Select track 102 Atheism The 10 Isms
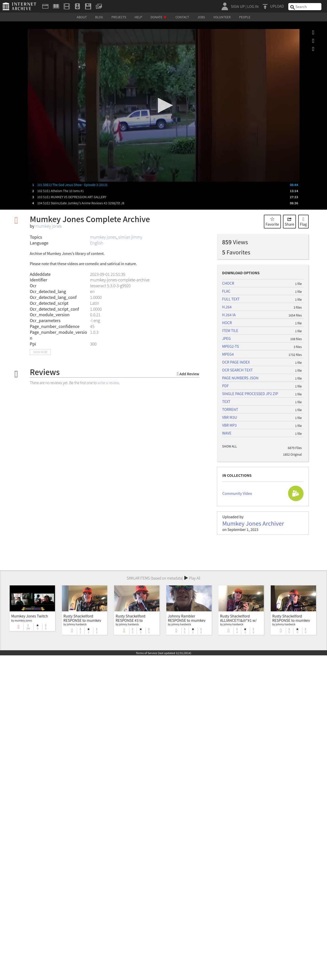 [x=163, y=191]
